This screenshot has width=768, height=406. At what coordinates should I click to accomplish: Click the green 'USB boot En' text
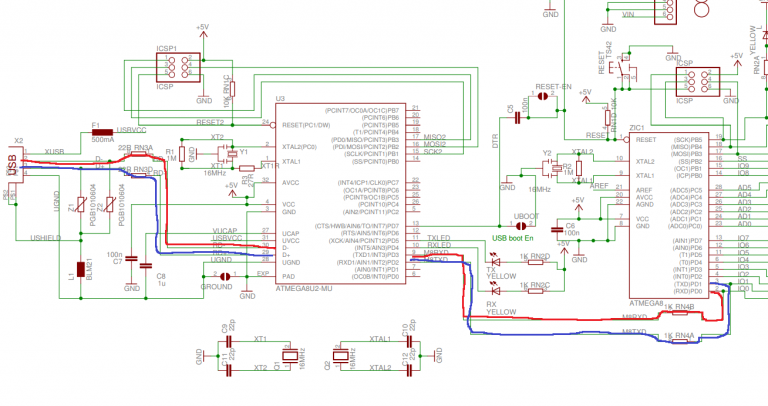coord(512,238)
